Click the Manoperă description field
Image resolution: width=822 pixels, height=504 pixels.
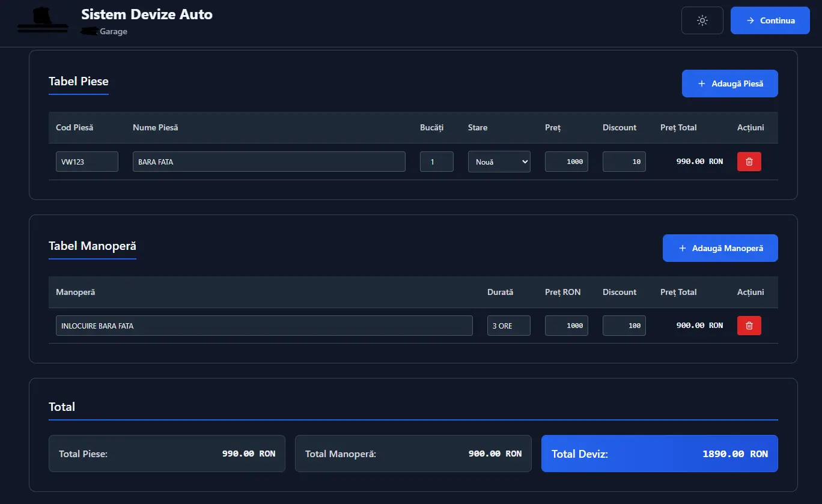(264, 326)
